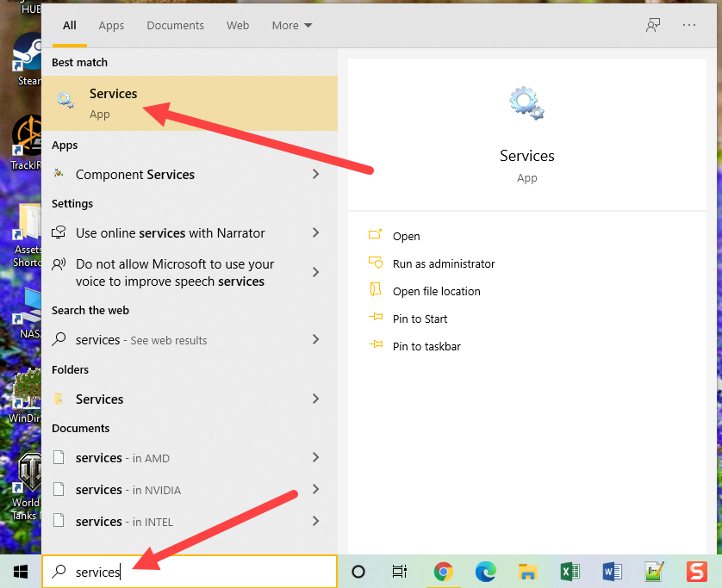Open the three-dot options menu in search header
The width and height of the screenshot is (722, 588).
[689, 25]
